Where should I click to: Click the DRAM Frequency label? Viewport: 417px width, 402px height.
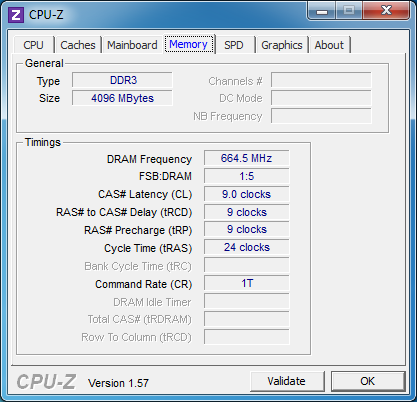tap(149, 159)
